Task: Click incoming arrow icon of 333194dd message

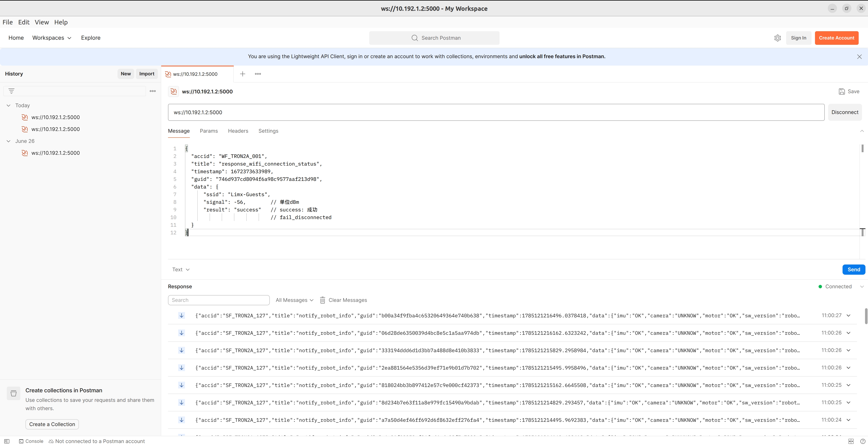Action: 181,350
